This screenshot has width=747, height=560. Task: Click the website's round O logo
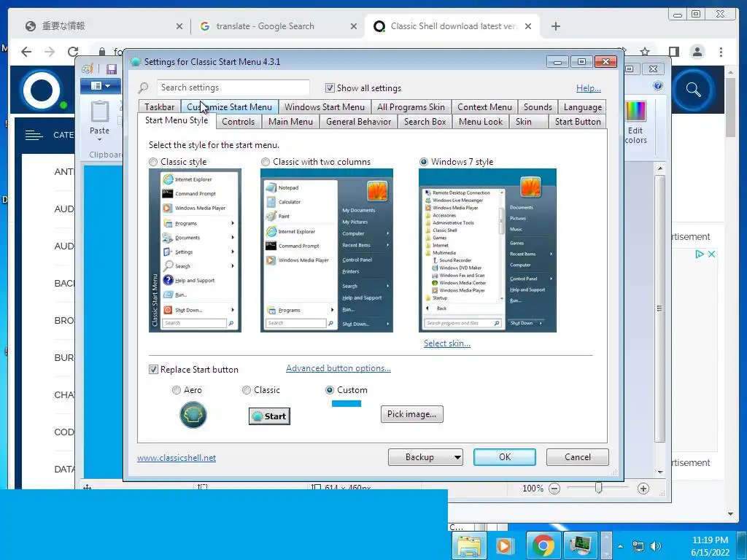[x=42, y=90]
